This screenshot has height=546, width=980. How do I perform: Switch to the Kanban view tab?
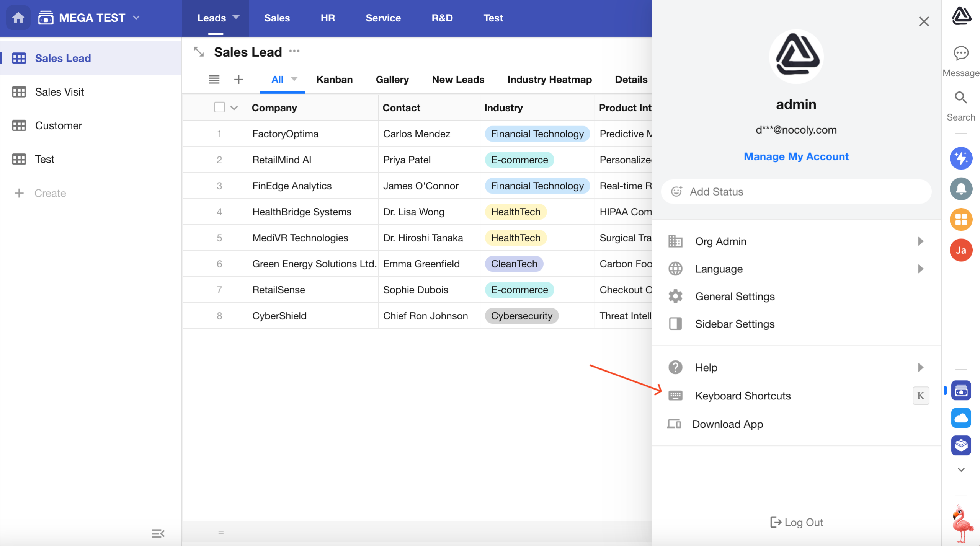click(334, 80)
